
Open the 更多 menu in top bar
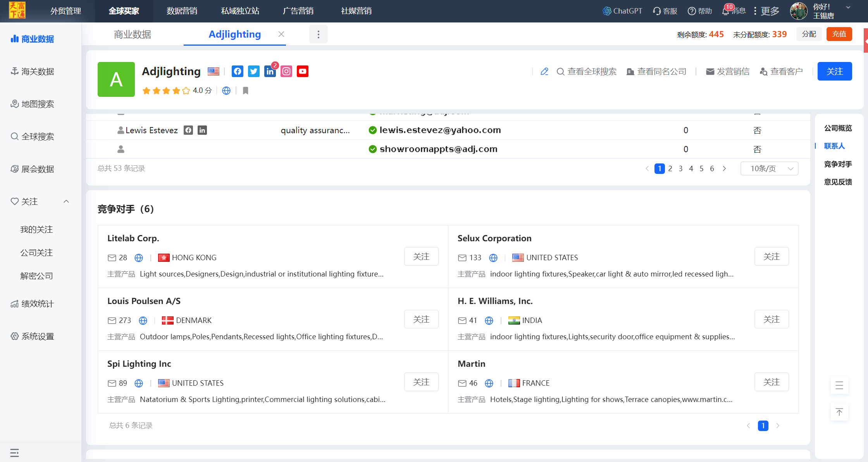point(766,11)
